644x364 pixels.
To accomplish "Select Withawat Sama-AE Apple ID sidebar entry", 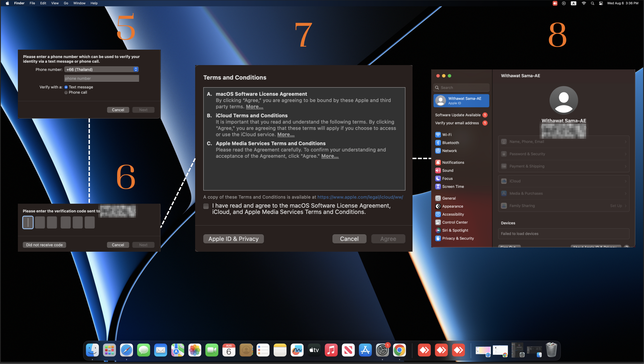I will [462, 101].
